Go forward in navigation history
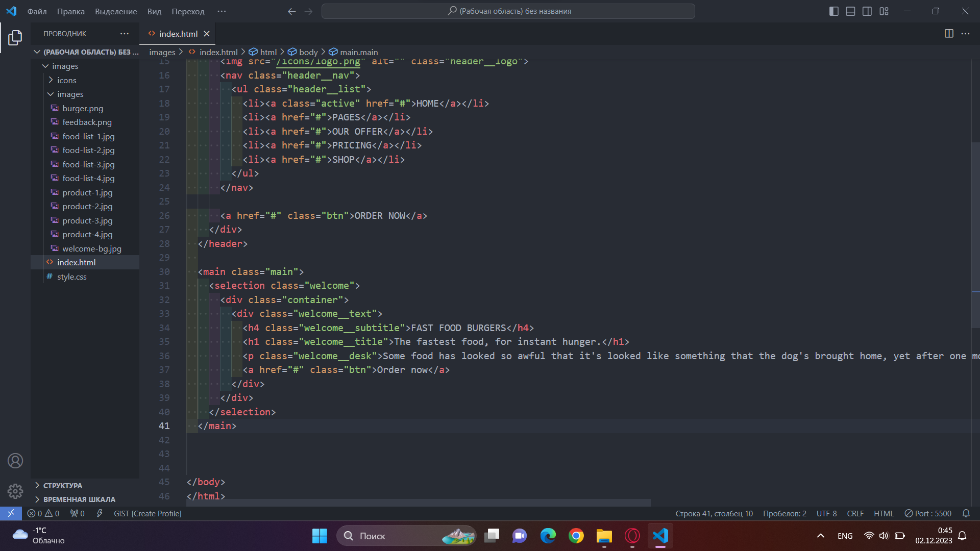This screenshot has height=551, width=980. (308, 11)
